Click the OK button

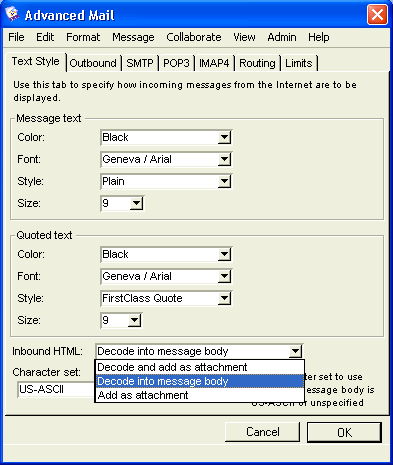[344, 432]
